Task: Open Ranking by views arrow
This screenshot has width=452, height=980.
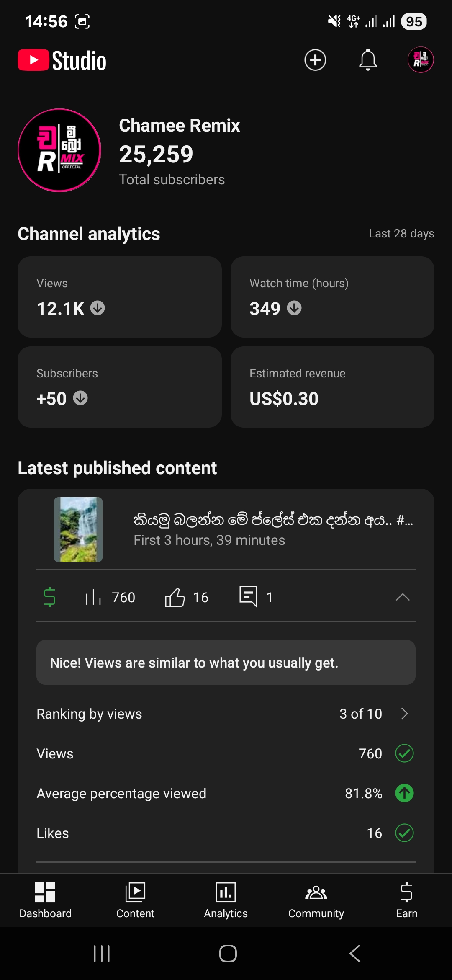Action: tap(404, 714)
